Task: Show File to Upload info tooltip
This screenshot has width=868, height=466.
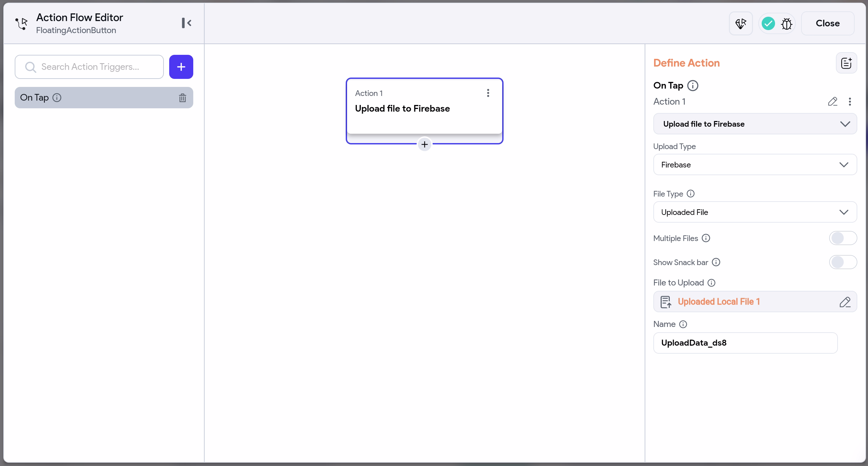Action: click(x=711, y=283)
